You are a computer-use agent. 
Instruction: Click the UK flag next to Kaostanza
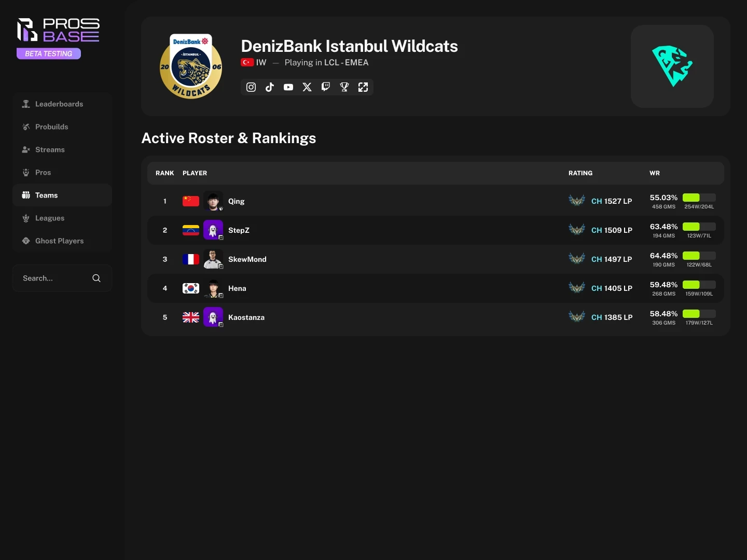pyautogui.click(x=191, y=317)
